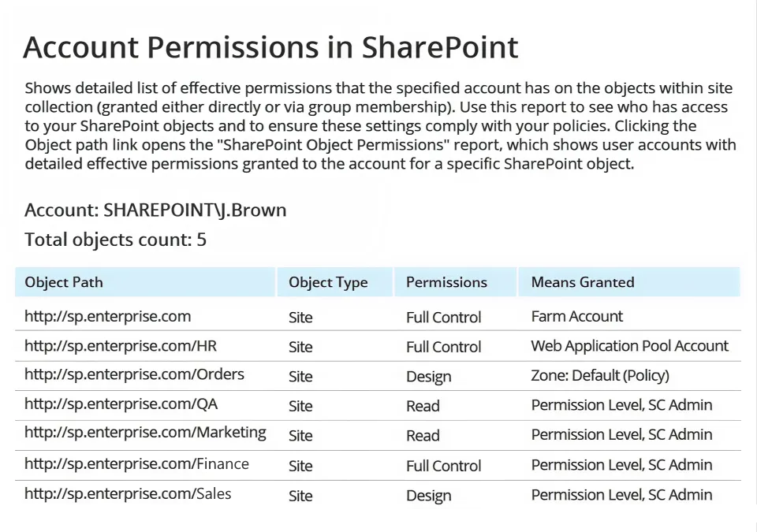Open the sp.enterprise.com/Marketing object path link
757x532 pixels.
tap(145, 433)
